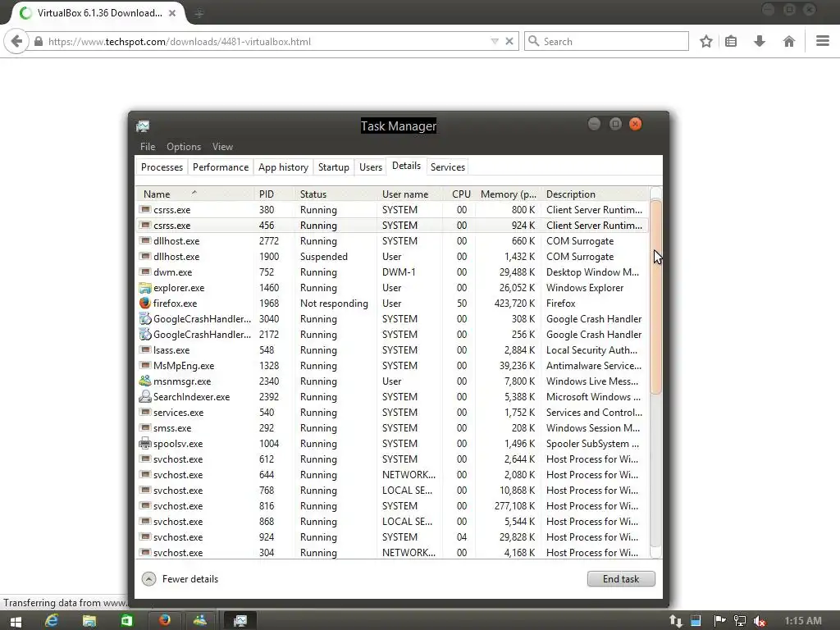Viewport: 840px width, 630px height.
Task: Switch to Firefox in the taskbar
Action: (164, 620)
